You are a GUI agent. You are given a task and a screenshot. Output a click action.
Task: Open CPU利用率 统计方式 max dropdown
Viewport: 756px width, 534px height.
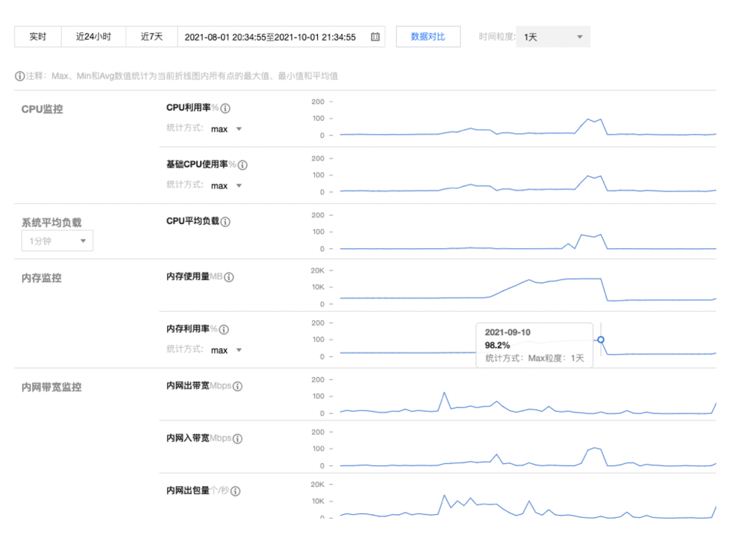coord(226,129)
